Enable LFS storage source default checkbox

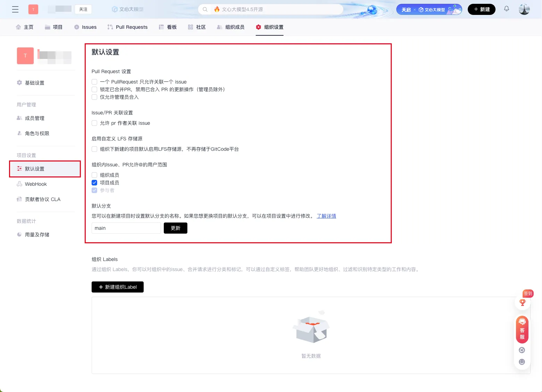pos(94,149)
